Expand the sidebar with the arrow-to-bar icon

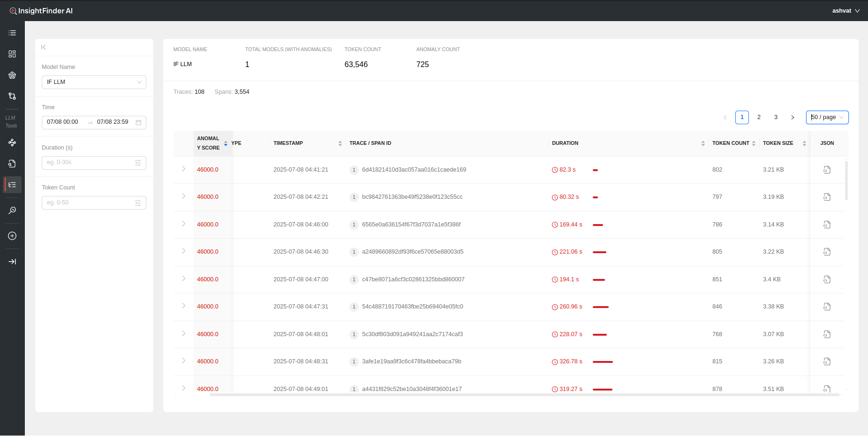[12, 262]
